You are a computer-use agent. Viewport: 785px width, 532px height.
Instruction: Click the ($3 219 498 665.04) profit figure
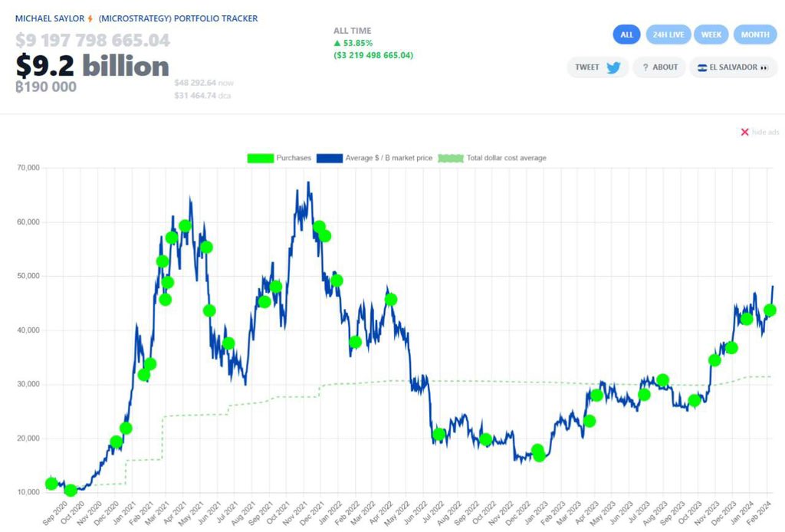pos(373,55)
